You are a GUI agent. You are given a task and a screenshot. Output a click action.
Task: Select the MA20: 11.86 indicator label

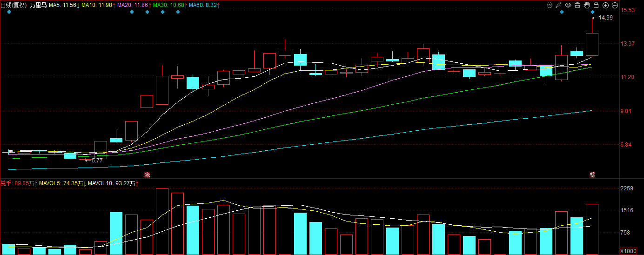[x=133, y=5]
